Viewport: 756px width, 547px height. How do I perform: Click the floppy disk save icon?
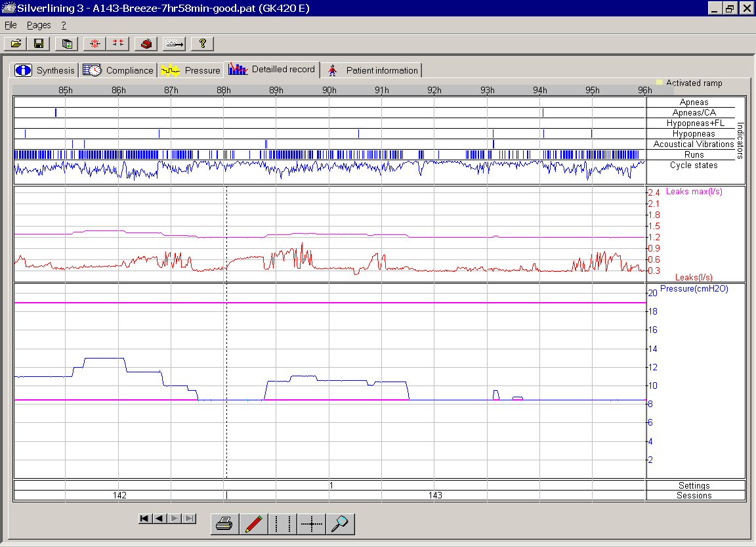(39, 44)
